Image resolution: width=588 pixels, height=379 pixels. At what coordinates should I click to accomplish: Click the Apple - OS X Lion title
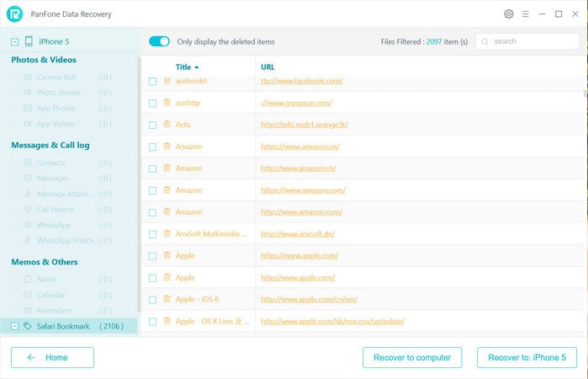[x=212, y=321]
